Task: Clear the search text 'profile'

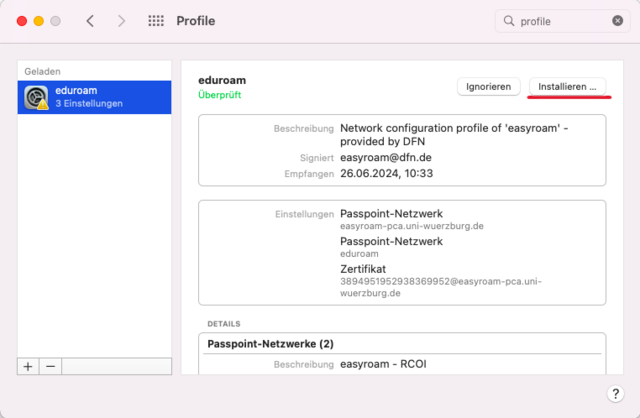Action: pos(617,20)
